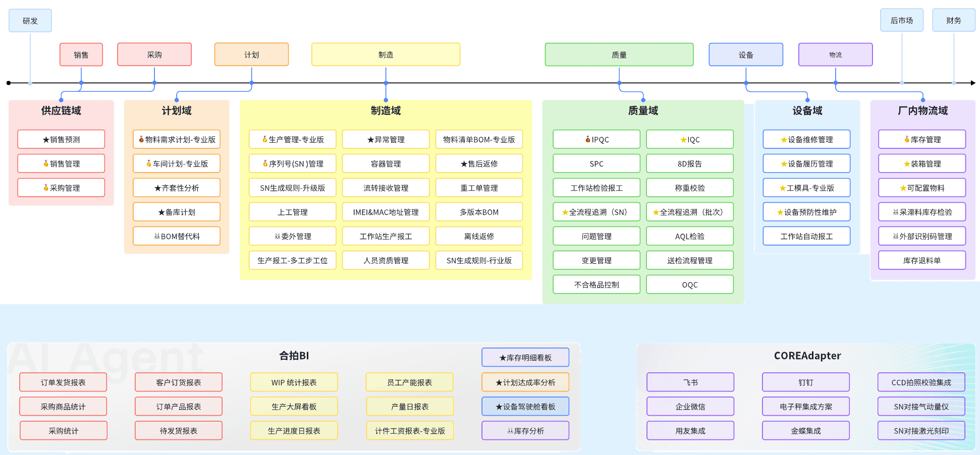Click ★库存明细看板 dashboard
The height and width of the screenshot is (455, 980).
point(525,357)
